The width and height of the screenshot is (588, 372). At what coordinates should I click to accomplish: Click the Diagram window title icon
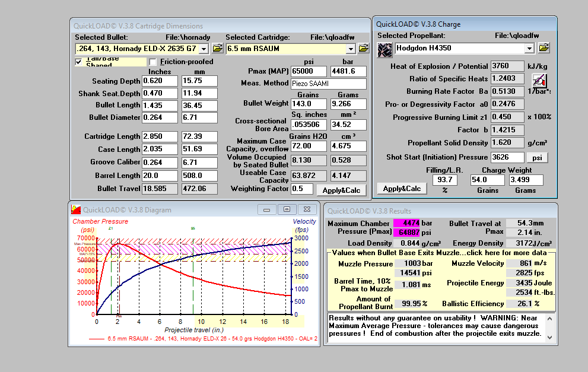[76, 209]
